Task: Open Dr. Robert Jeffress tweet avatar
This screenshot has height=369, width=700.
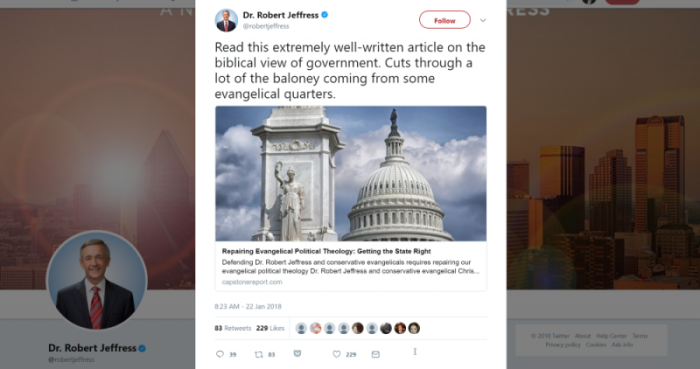Action: (226, 21)
